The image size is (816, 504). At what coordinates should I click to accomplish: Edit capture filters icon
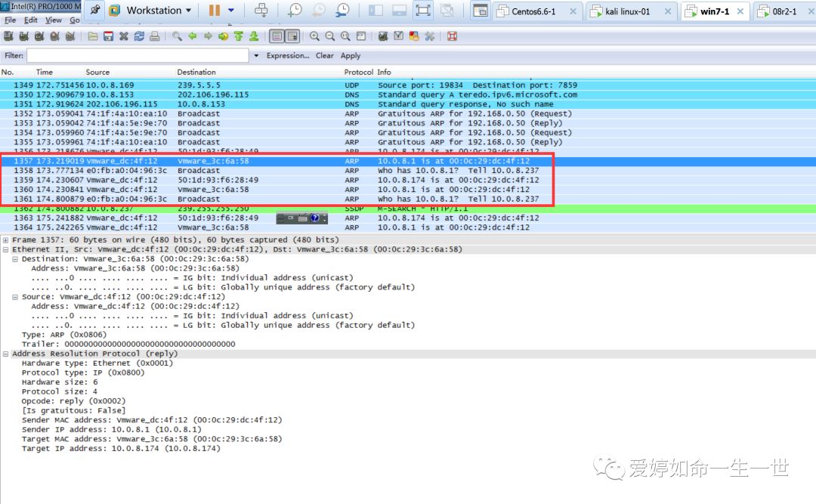(383, 36)
